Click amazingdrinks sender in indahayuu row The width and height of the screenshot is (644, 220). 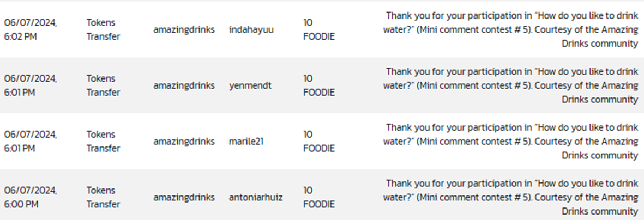(x=184, y=29)
